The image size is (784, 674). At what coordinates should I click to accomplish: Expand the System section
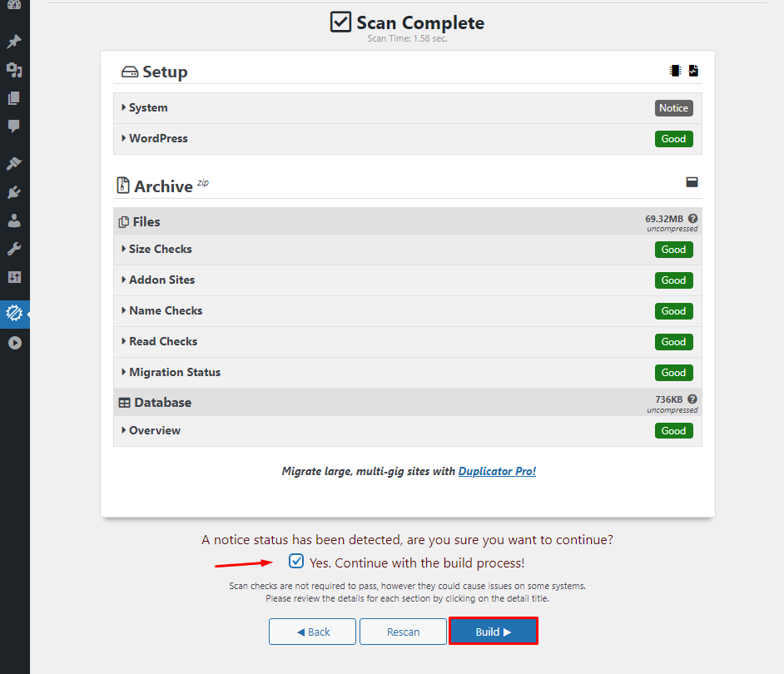coord(147,108)
